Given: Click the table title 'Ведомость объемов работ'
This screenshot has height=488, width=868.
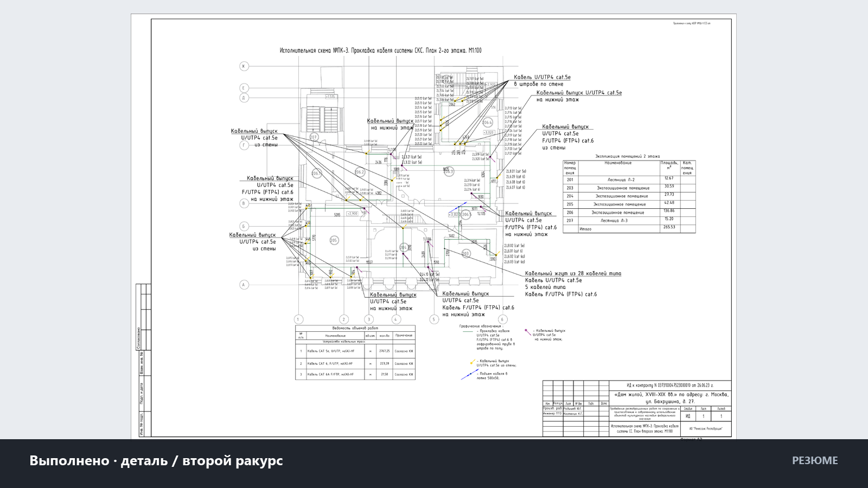Looking at the screenshot, I should coord(355,328).
